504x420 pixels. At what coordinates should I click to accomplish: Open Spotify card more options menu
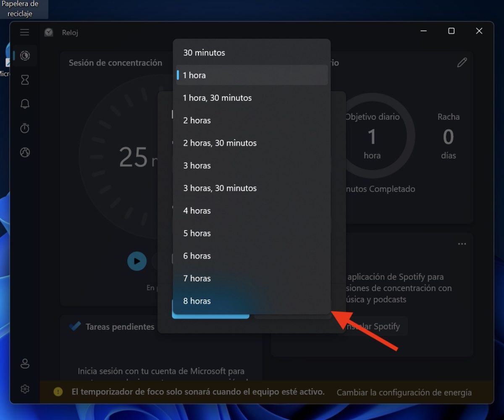click(x=462, y=244)
